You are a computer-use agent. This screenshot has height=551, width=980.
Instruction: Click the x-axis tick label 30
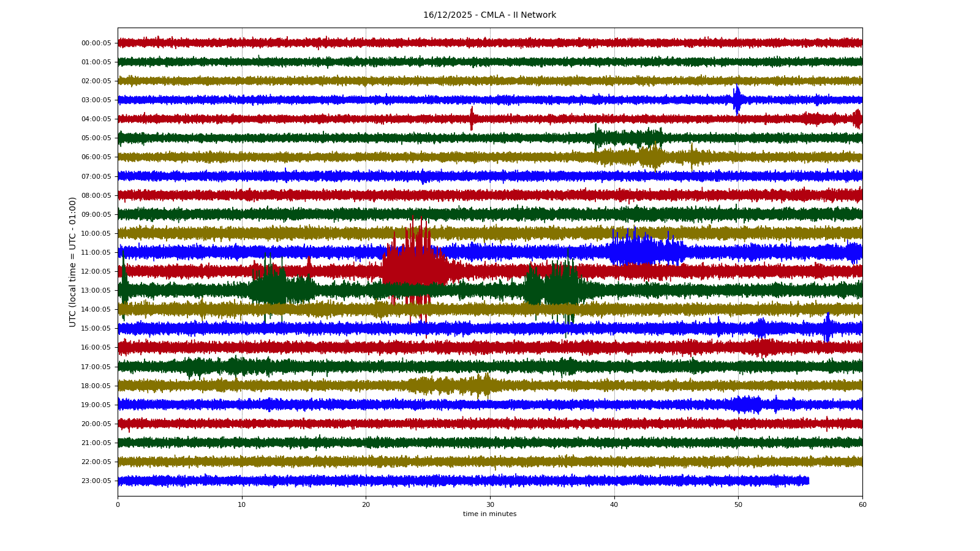pyautogui.click(x=490, y=505)
